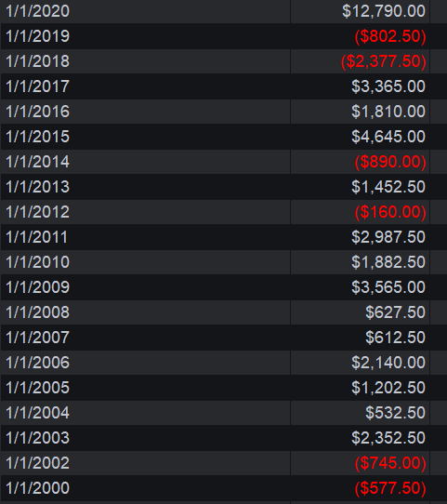The image size is (447, 504).
Task: Click the $12,790.00 profit value
Action: click(x=384, y=11)
